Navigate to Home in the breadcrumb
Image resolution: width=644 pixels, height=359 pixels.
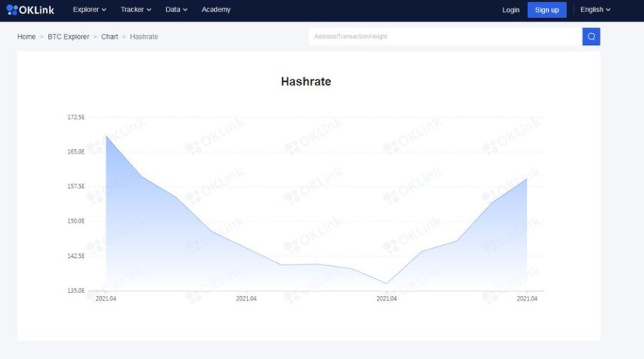[x=26, y=37]
